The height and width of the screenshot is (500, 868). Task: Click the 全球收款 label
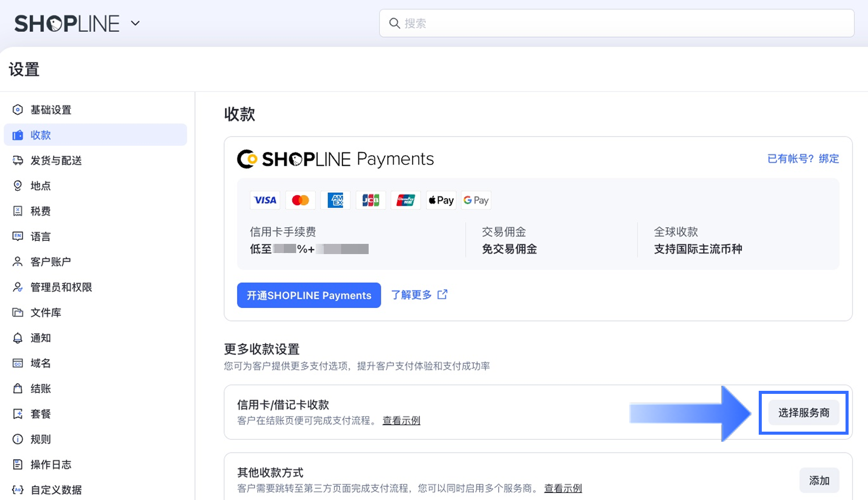[x=676, y=232]
